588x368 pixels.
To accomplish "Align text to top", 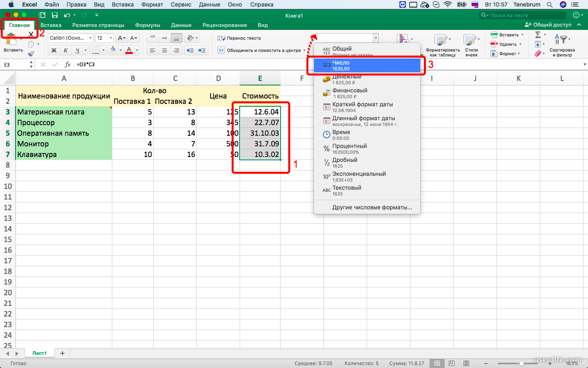I will [x=153, y=38].
